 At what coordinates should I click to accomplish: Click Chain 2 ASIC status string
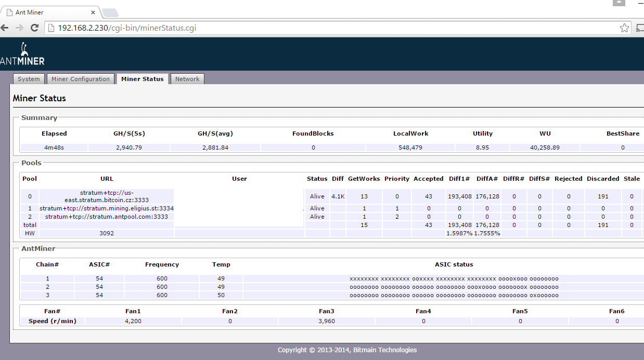(x=454, y=287)
